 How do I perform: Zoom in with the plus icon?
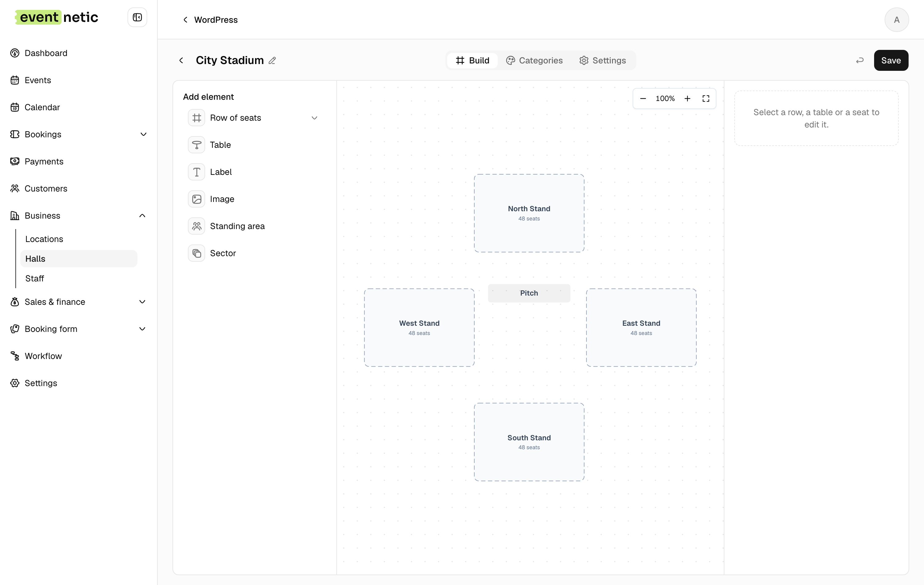pos(687,99)
